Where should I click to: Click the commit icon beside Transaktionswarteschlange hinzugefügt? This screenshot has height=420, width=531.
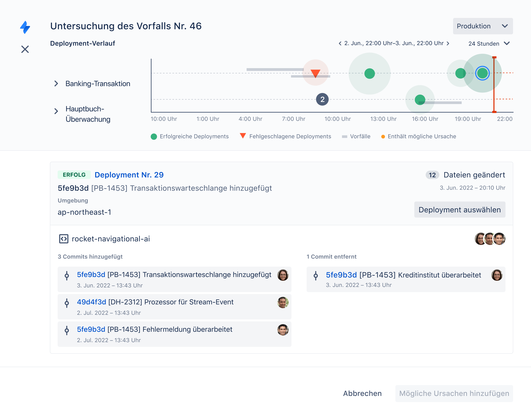click(67, 275)
